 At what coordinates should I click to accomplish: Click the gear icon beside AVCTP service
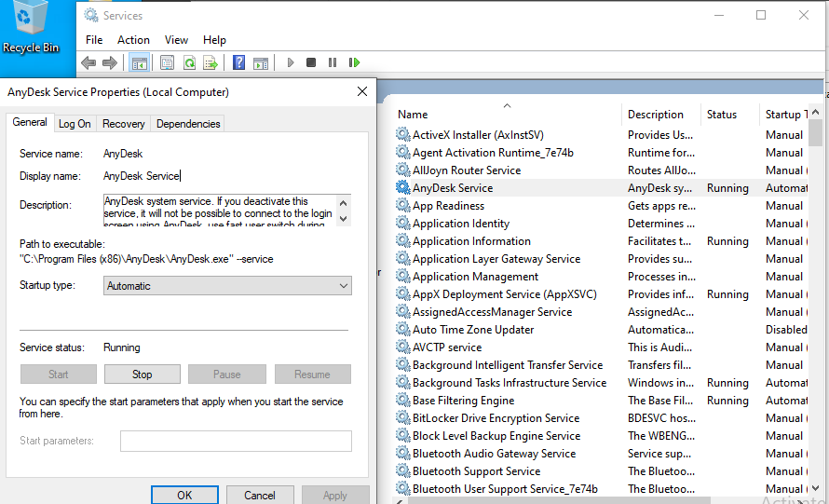point(403,347)
